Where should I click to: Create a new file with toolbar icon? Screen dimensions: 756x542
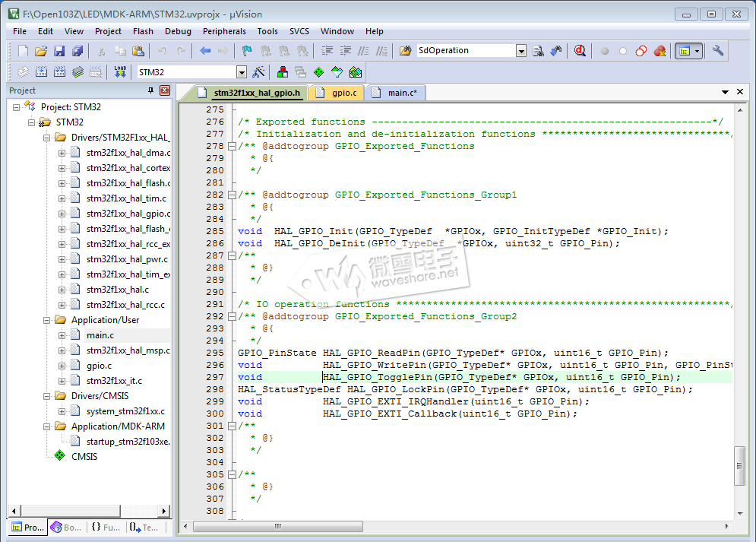tap(23, 51)
